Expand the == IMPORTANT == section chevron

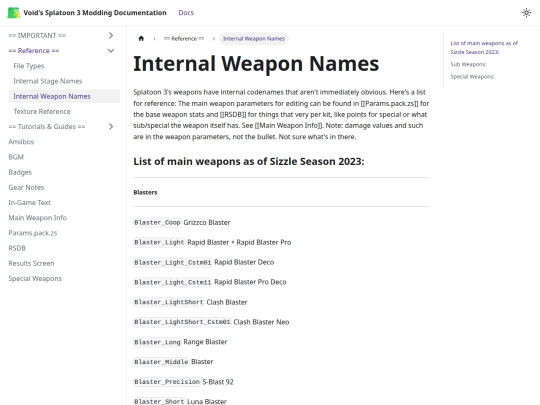111,35
